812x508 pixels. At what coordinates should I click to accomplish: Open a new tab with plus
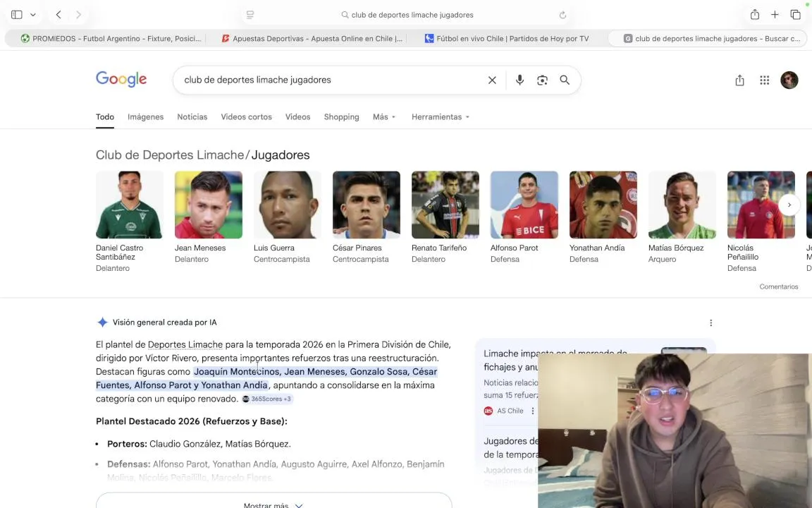[775, 15]
